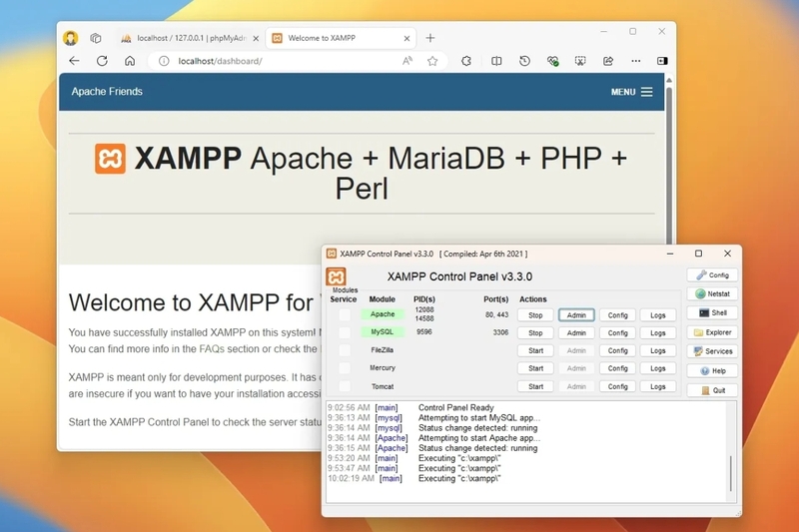
Task: Click the Apache Friends header link
Action: pos(107,92)
